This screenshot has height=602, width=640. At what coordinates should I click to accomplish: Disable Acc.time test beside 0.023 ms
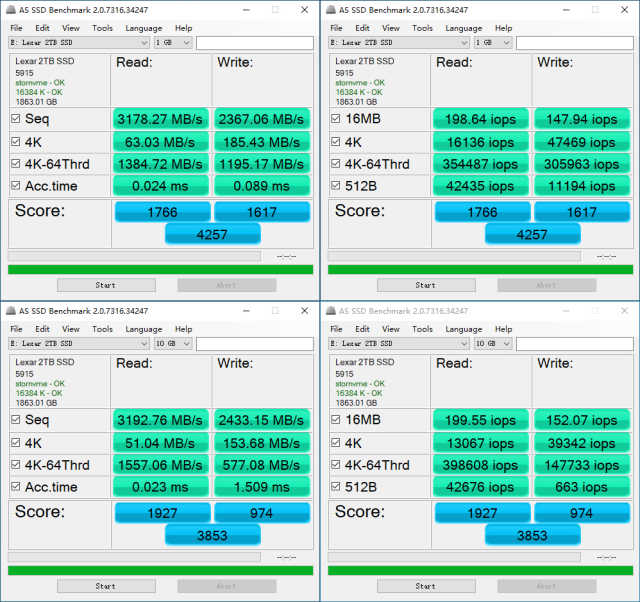click(x=15, y=487)
